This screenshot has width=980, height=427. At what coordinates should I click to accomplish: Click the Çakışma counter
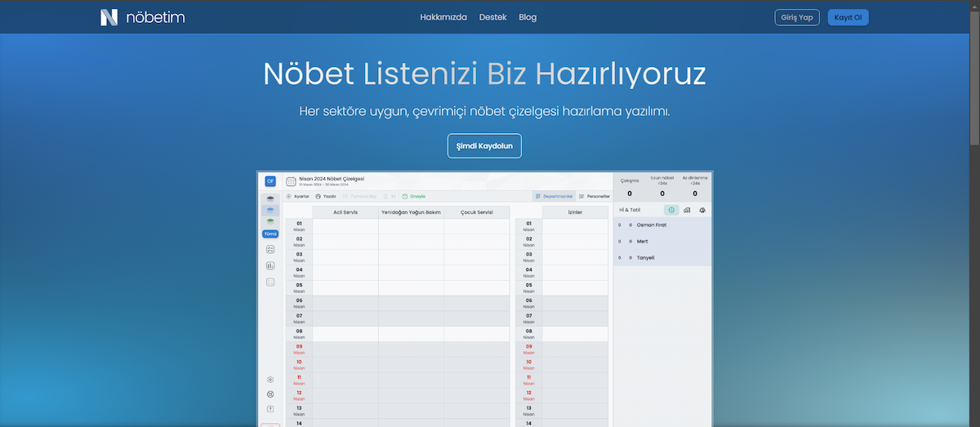(x=630, y=188)
